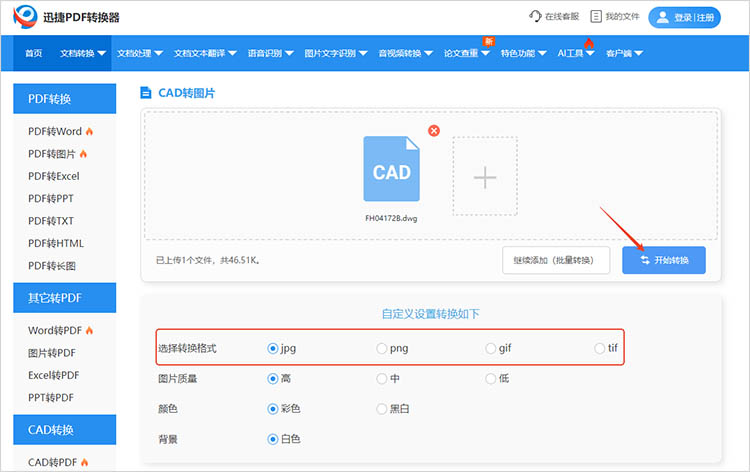Screen dimensions: 750x472
Task: Open PDF转TXT in sidebar
Action: point(51,220)
